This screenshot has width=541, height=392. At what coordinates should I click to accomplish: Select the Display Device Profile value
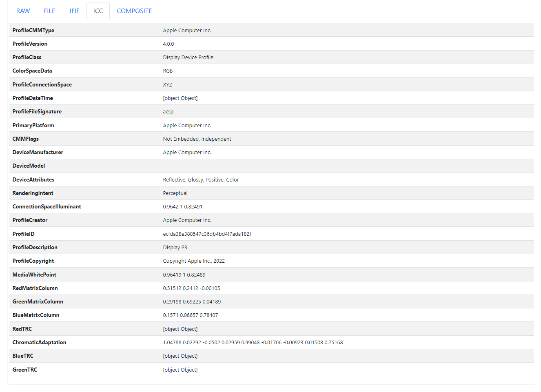tap(188, 58)
